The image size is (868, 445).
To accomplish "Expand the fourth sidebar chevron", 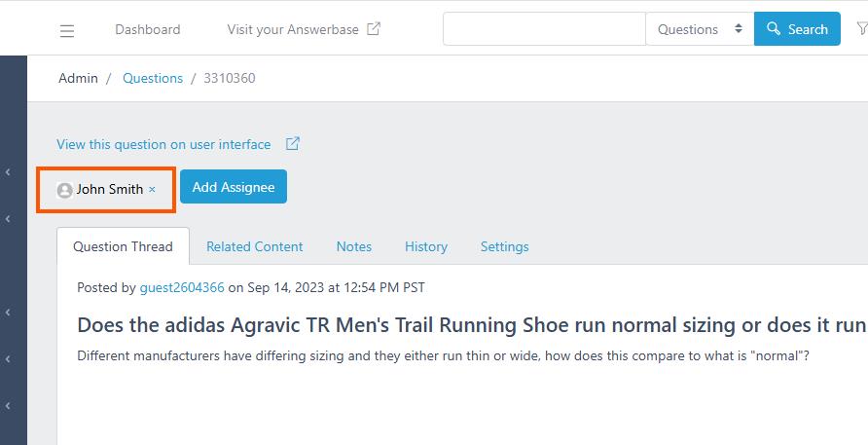I will pos(8,358).
